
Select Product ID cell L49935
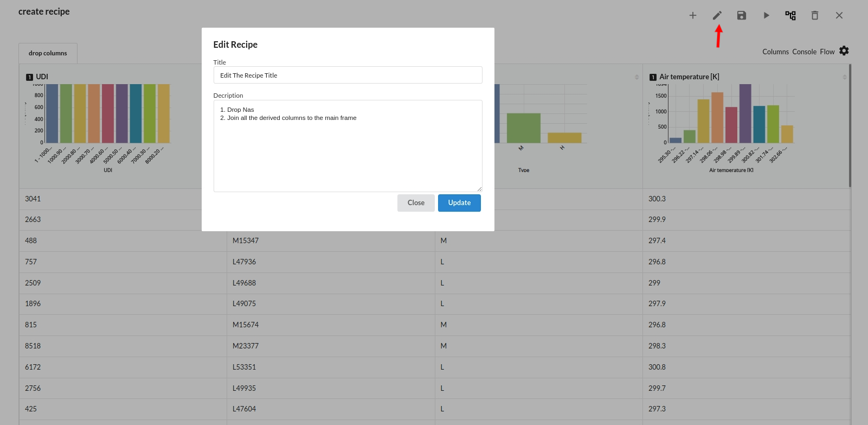[331, 389]
